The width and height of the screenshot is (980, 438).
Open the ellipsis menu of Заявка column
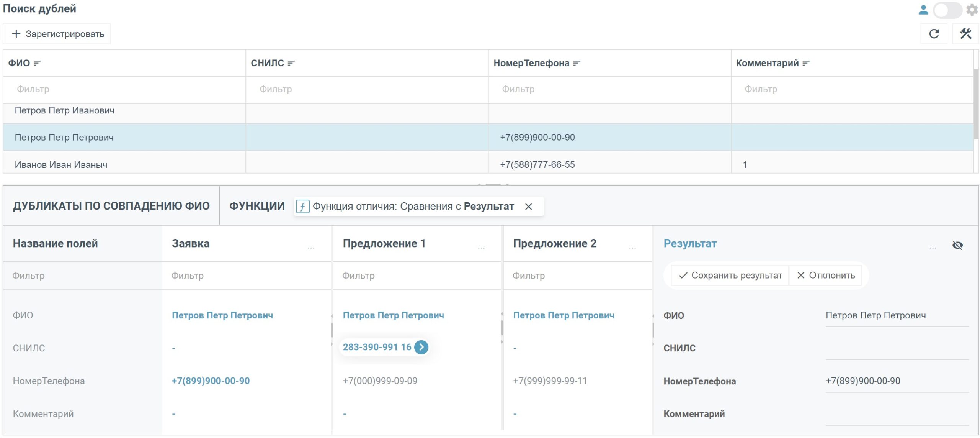click(311, 248)
